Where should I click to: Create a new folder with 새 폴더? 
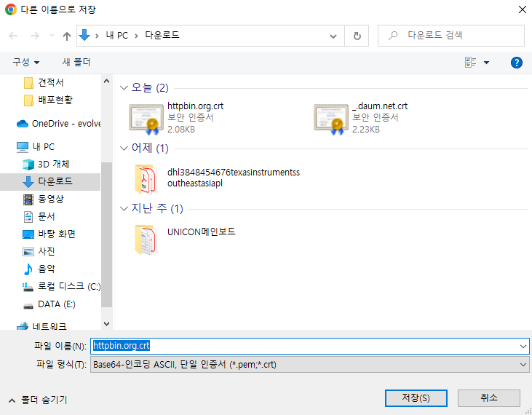pyautogui.click(x=76, y=62)
